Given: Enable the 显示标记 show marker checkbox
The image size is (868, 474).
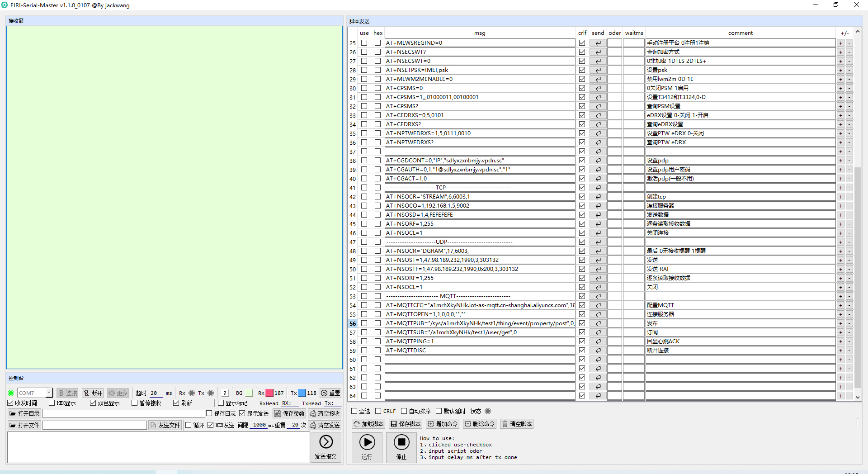Looking at the screenshot, I should [221, 403].
